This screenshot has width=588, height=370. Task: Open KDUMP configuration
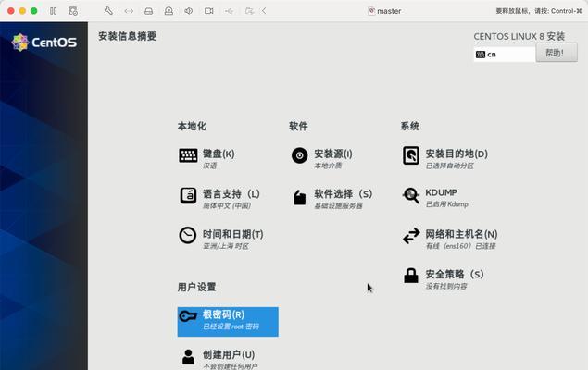pyautogui.click(x=435, y=198)
